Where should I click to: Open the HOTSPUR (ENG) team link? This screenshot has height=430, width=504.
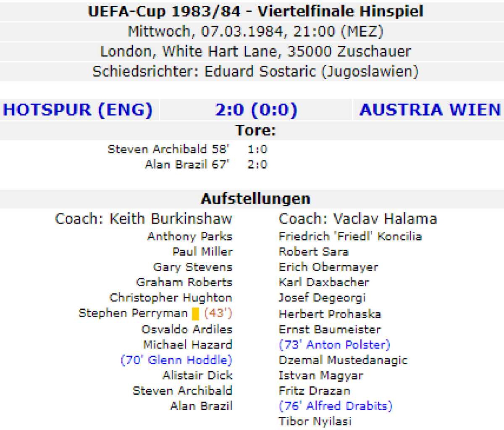[77, 110]
